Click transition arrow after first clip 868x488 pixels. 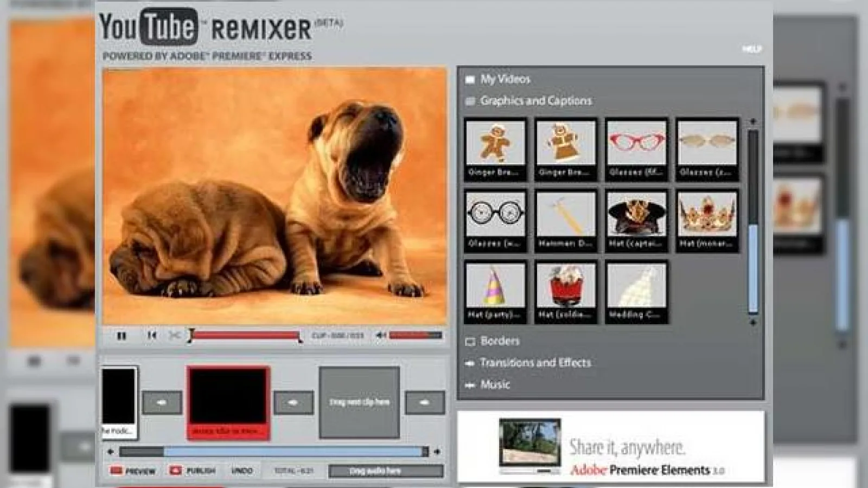point(162,403)
